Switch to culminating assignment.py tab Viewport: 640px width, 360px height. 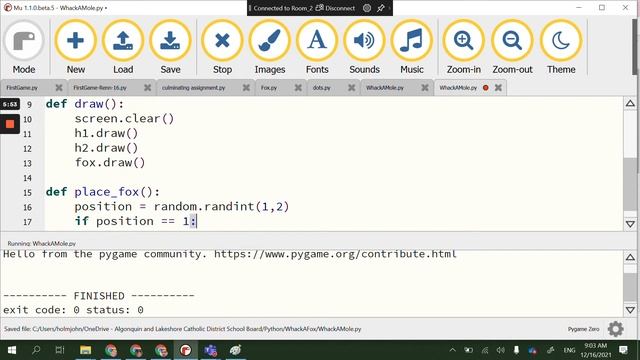pyautogui.click(x=193, y=88)
